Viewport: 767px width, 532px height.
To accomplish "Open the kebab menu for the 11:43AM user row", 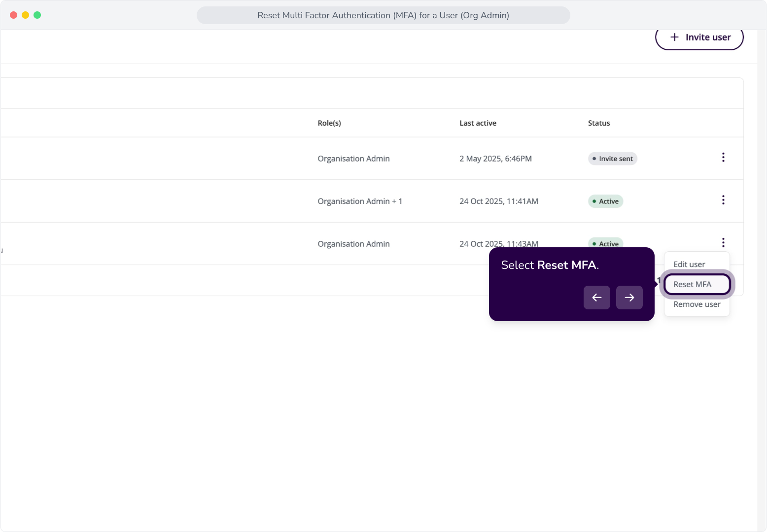I will (x=723, y=243).
